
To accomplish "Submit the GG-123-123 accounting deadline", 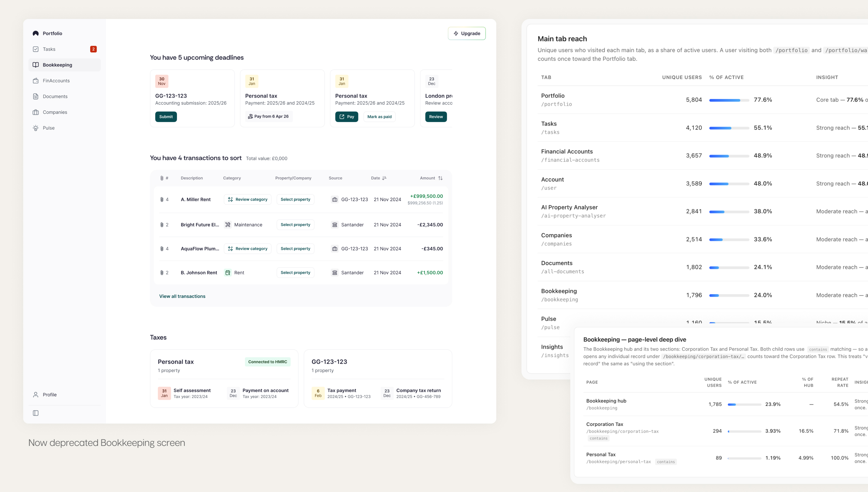I will (166, 117).
